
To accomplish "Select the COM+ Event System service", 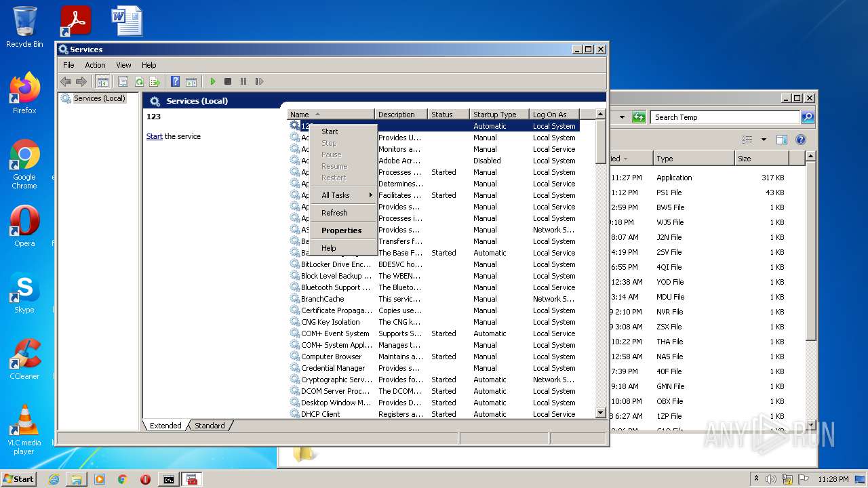I will tap(434, 333).
